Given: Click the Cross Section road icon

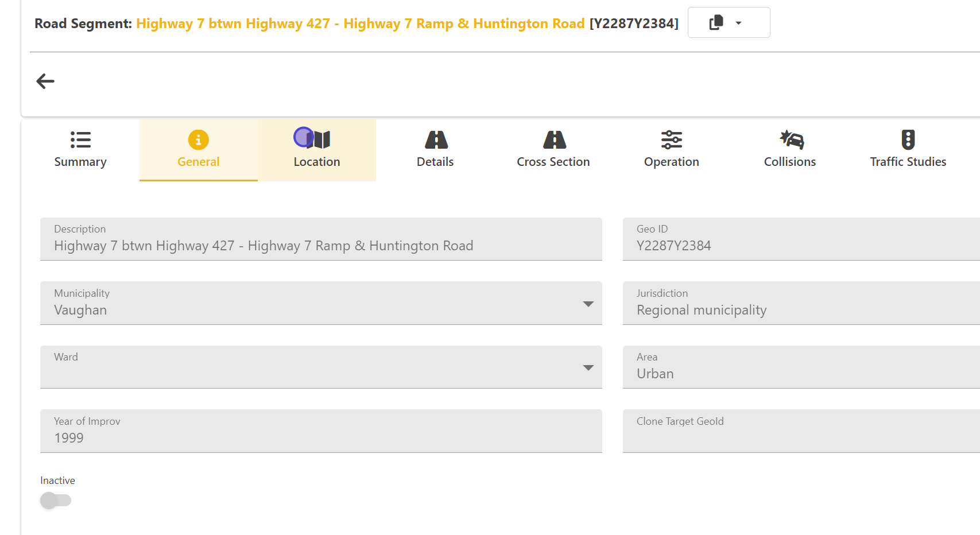Looking at the screenshot, I should (x=553, y=139).
